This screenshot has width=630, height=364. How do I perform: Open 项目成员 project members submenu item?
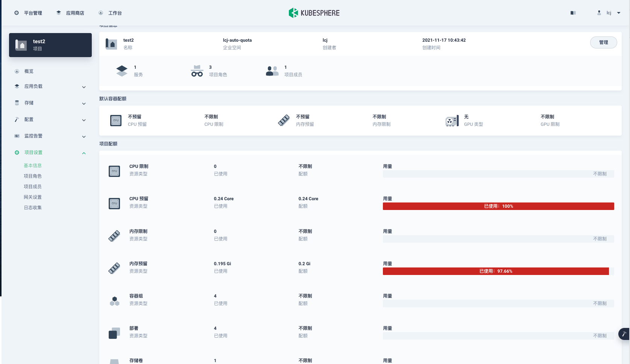[33, 187]
